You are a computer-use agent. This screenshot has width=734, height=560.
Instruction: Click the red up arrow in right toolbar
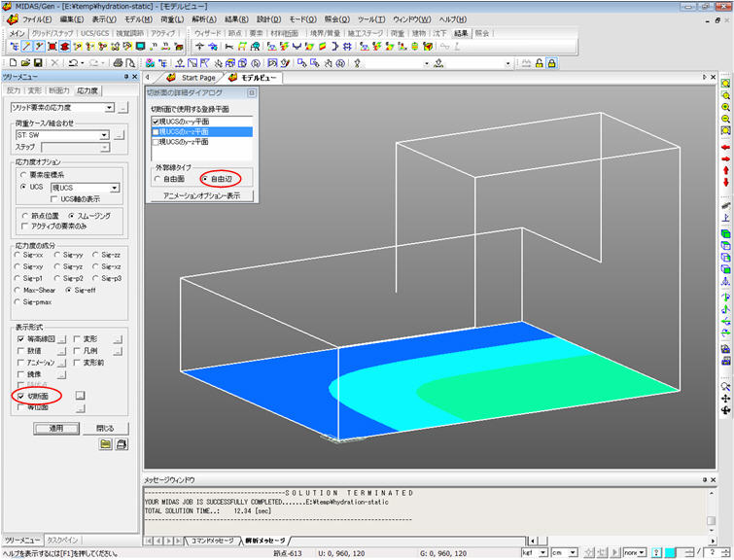[725, 170]
